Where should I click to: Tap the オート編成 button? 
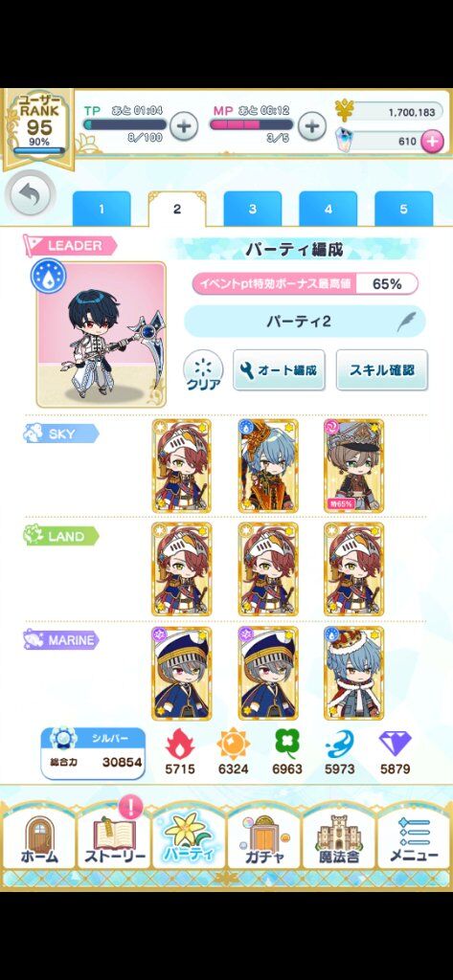pyautogui.click(x=279, y=370)
